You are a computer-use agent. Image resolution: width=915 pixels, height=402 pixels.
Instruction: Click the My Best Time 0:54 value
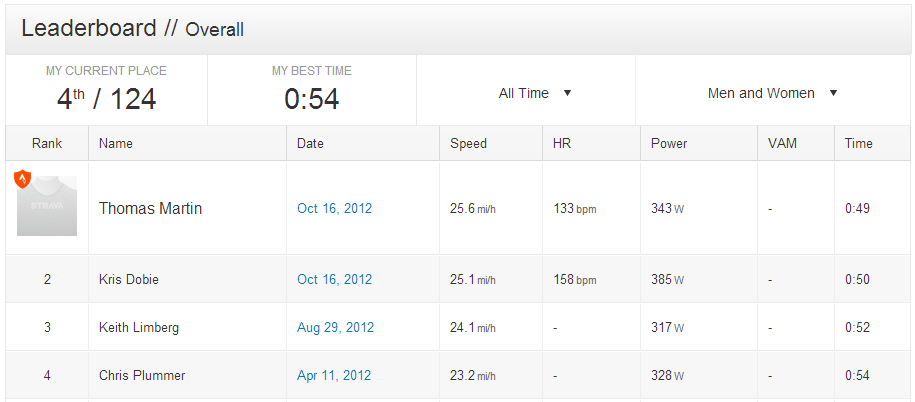(x=311, y=99)
